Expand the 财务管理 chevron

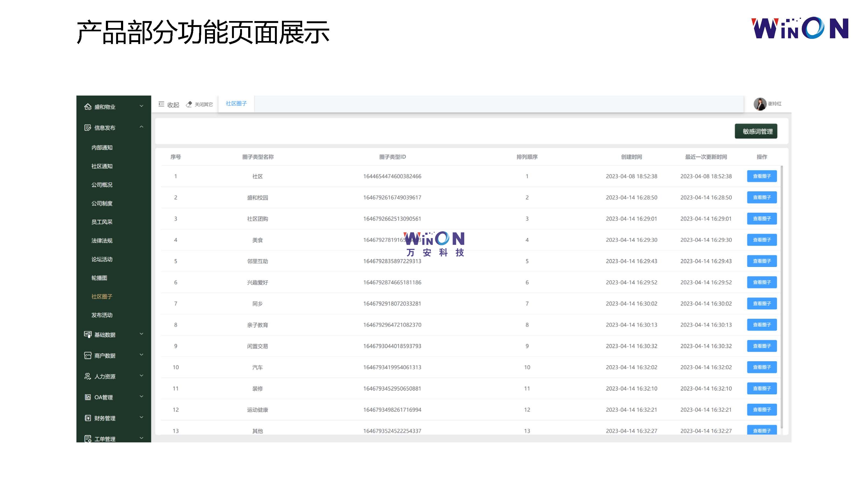tap(142, 417)
